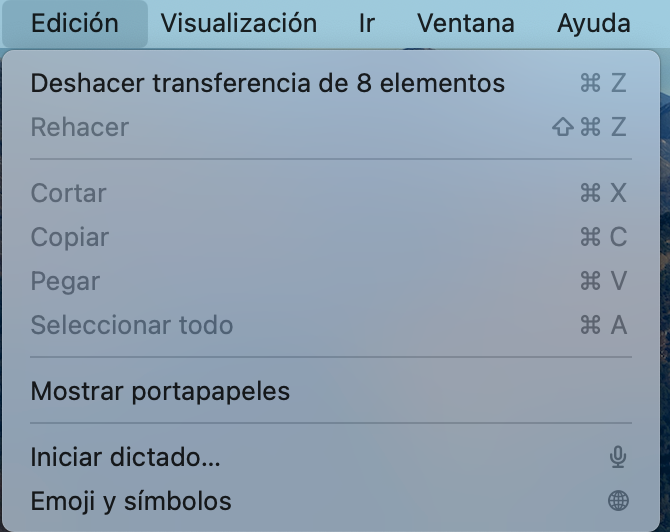Click the ⌘V shortcut hint beside Pegar

[x=603, y=281]
